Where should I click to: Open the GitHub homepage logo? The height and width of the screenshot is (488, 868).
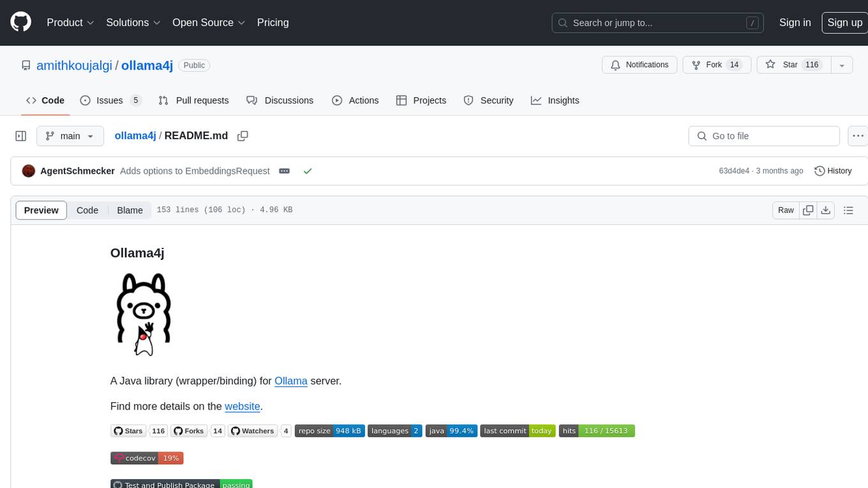(21, 22)
